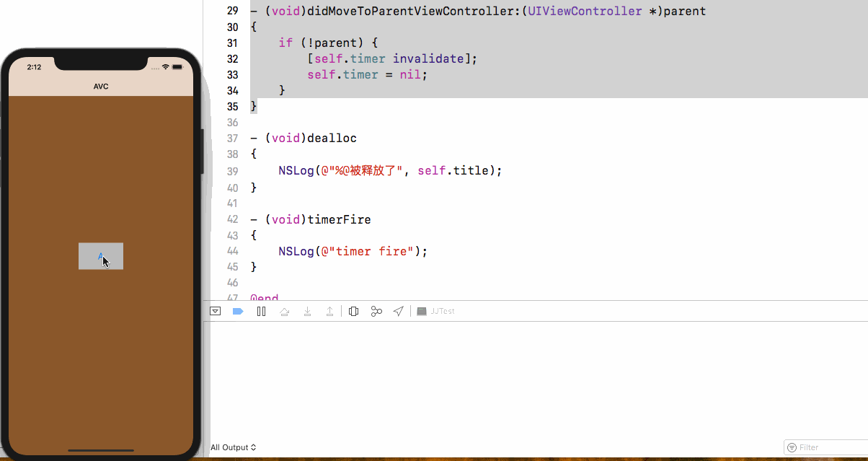The image size is (868, 461).
Task: Click Wi-Fi status icon in simulator
Action: pos(166,67)
